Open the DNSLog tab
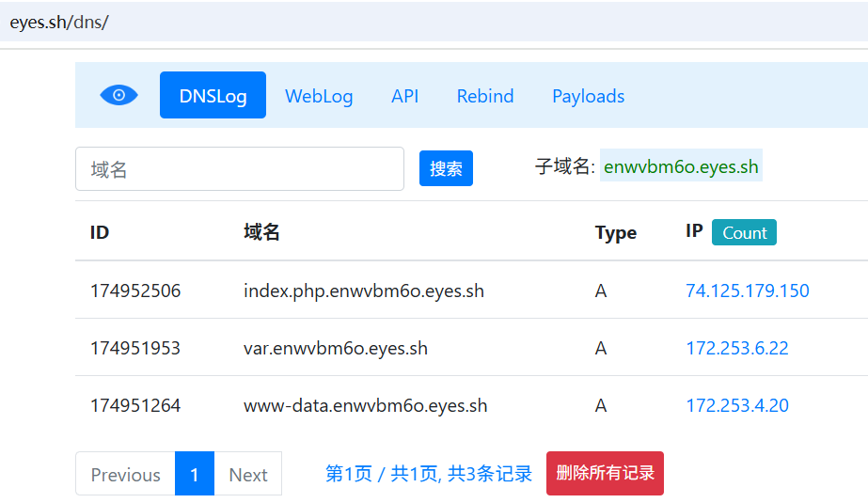 [x=213, y=96]
